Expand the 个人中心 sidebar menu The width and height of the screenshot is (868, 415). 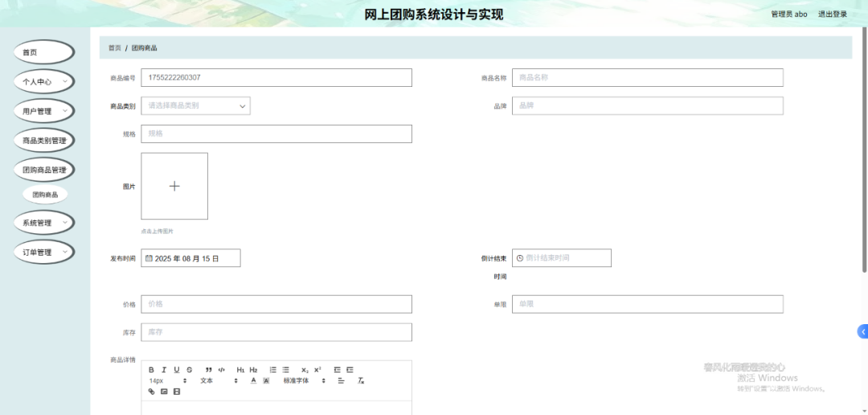(x=44, y=81)
